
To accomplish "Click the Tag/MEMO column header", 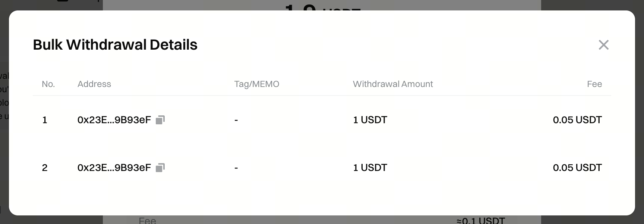I will [256, 84].
